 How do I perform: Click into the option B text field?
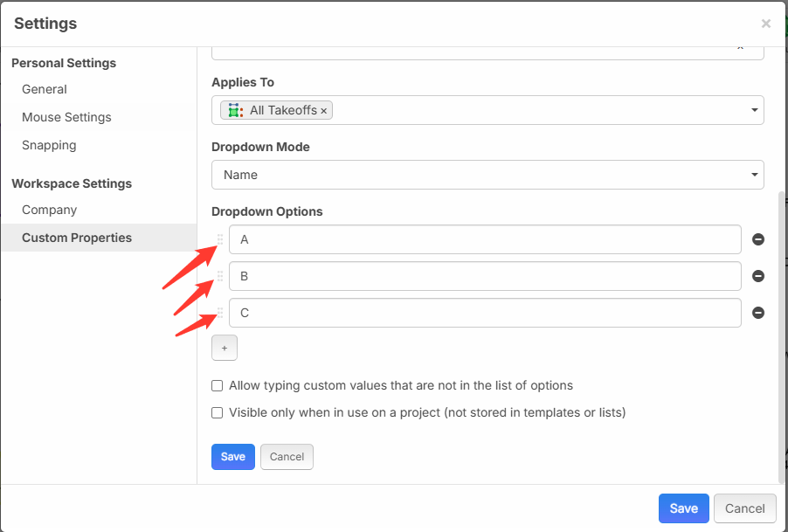point(485,276)
